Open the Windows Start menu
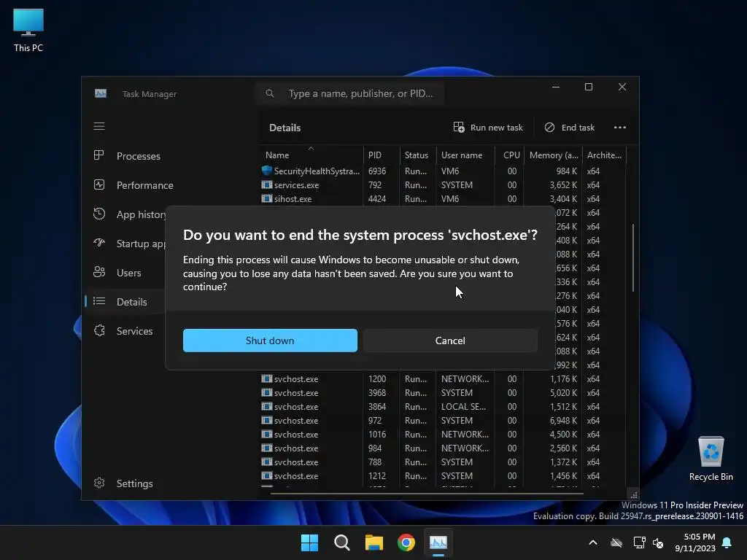747x560 pixels. click(x=309, y=542)
